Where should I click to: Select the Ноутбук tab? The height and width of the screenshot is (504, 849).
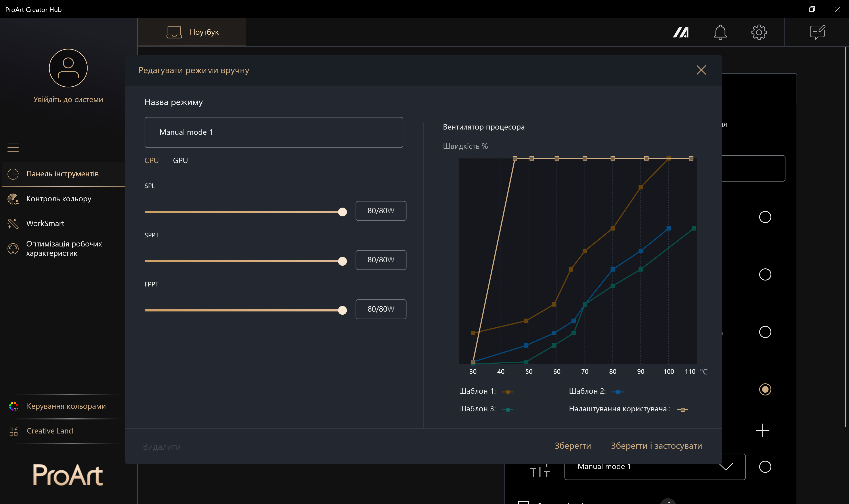point(192,32)
